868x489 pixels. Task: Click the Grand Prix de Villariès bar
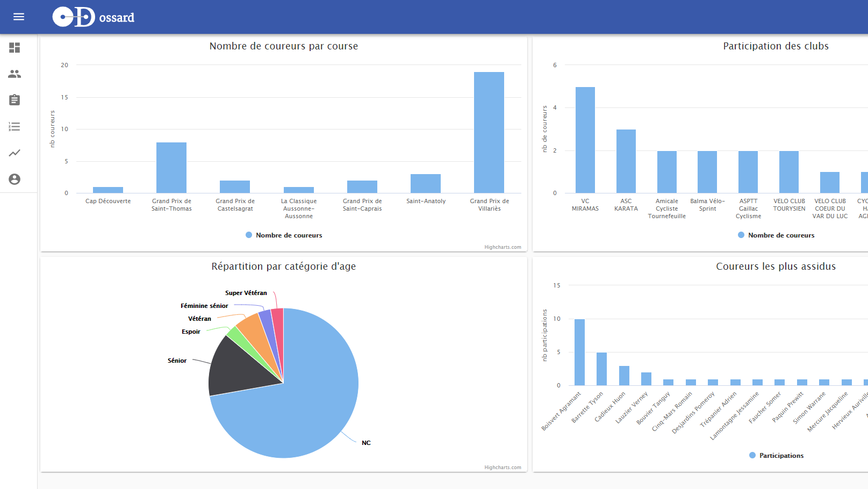point(489,132)
